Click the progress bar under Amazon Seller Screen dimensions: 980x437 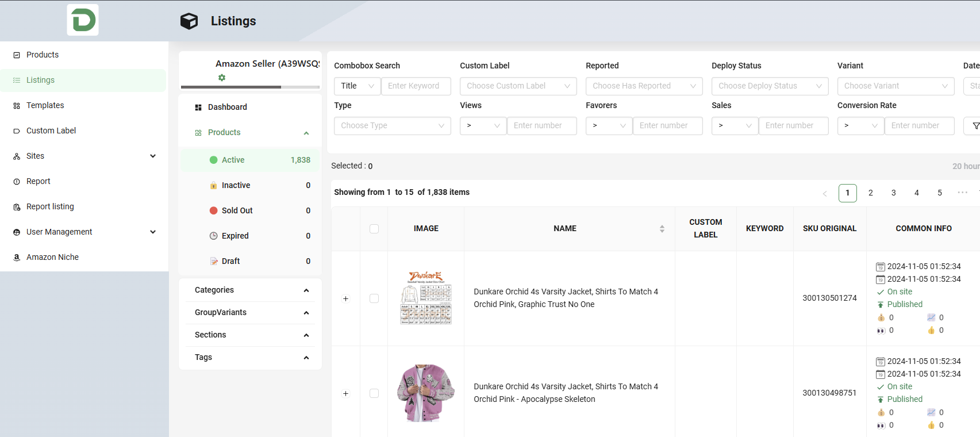tap(250, 87)
